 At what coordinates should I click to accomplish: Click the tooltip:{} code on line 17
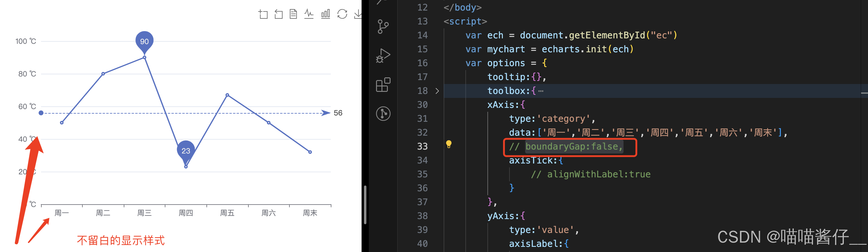pos(516,77)
